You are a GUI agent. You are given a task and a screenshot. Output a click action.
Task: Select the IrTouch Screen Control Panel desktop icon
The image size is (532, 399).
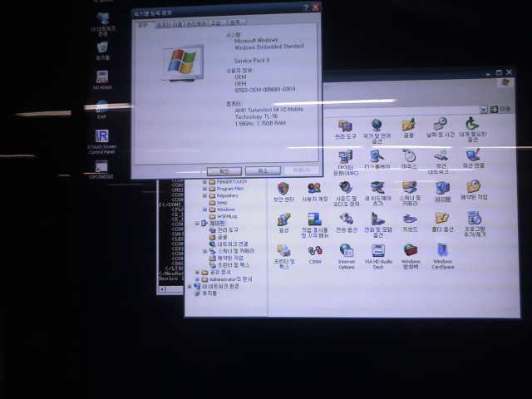coord(101,142)
